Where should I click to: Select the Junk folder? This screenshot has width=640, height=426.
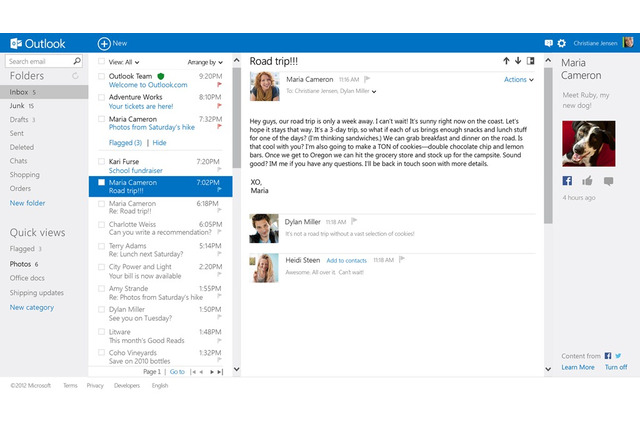click(18, 105)
